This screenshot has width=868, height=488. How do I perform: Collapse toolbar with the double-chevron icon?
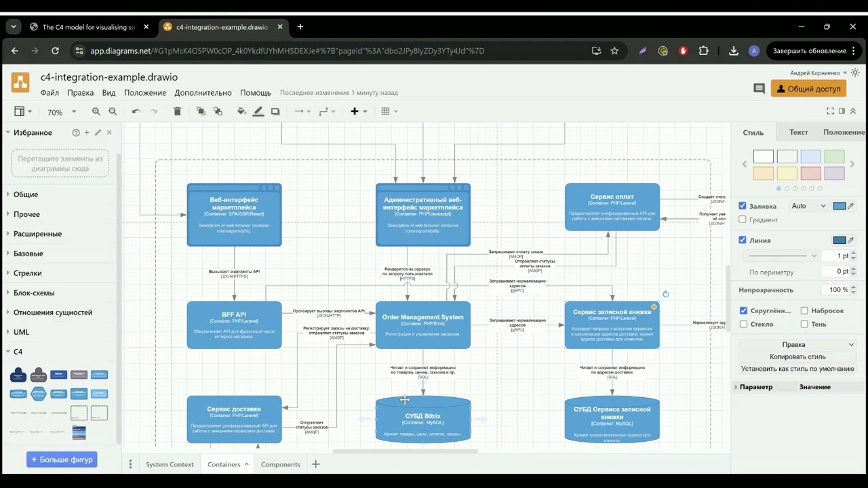coord(853,111)
